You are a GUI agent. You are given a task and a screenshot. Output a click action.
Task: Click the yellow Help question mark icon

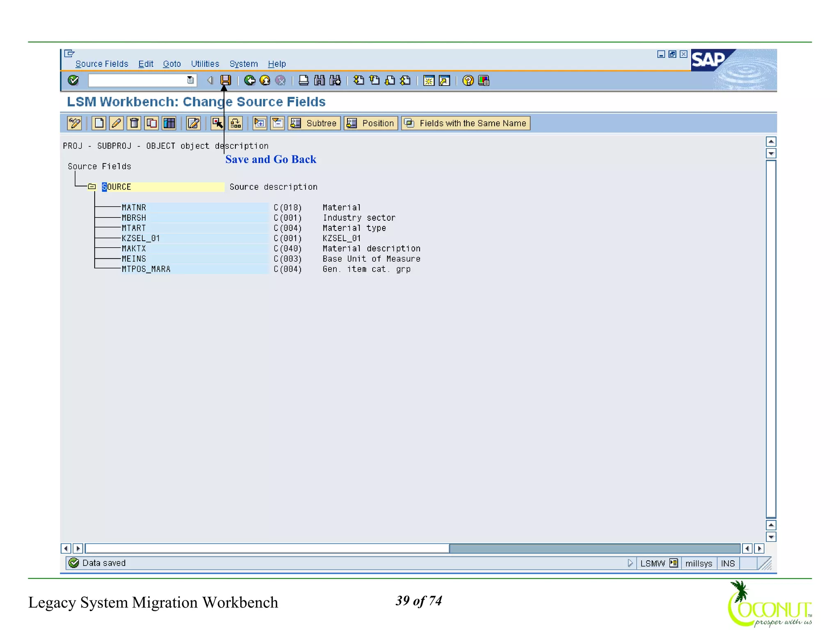(468, 80)
